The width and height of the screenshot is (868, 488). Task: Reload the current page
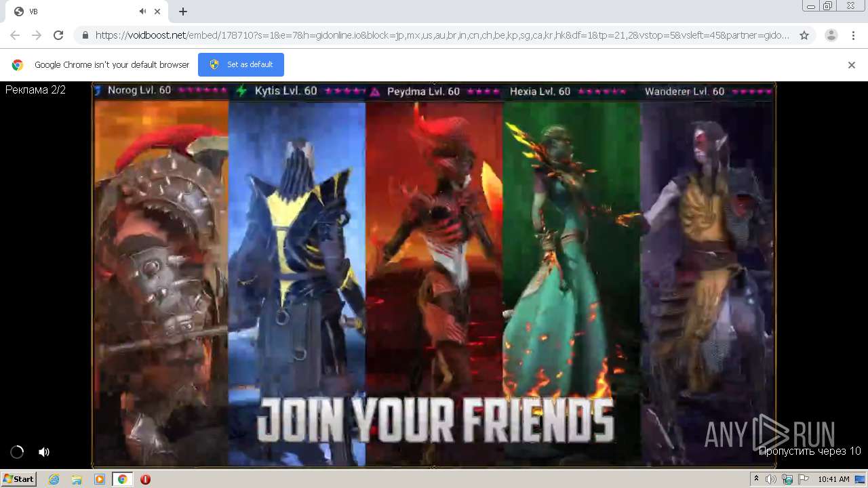[x=58, y=35]
